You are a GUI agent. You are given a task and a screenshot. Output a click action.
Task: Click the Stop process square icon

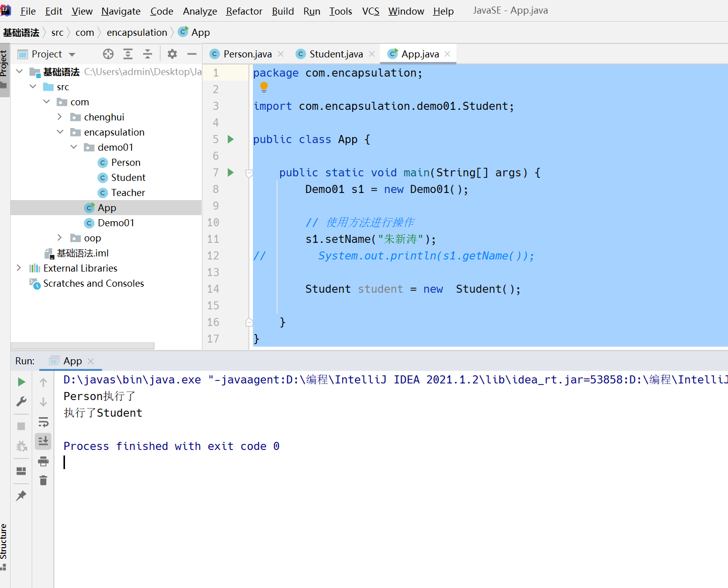pos(21,426)
